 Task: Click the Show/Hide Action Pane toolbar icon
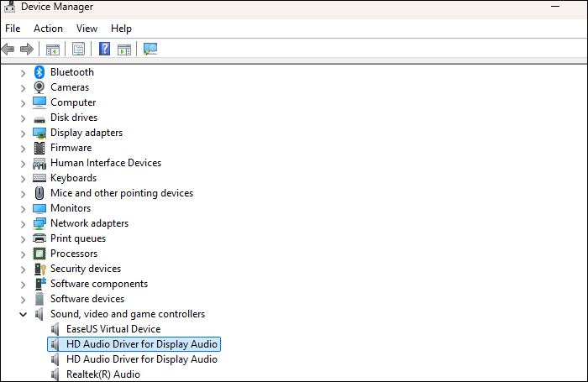coord(124,49)
